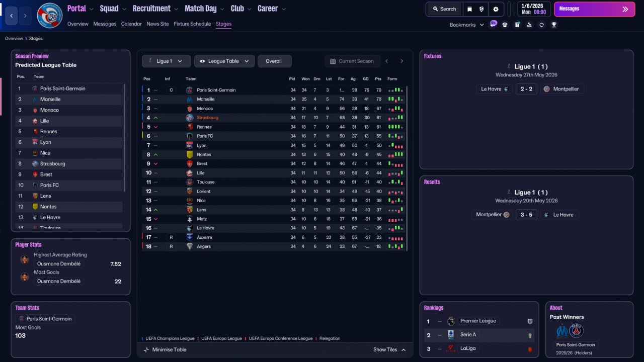Open the shirt bookmark icon
This screenshot has width=644, height=362.
[x=505, y=25]
